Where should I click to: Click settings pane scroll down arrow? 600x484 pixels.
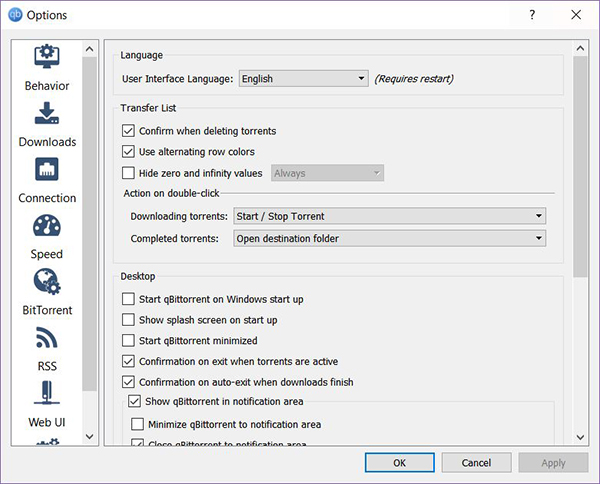click(x=580, y=437)
